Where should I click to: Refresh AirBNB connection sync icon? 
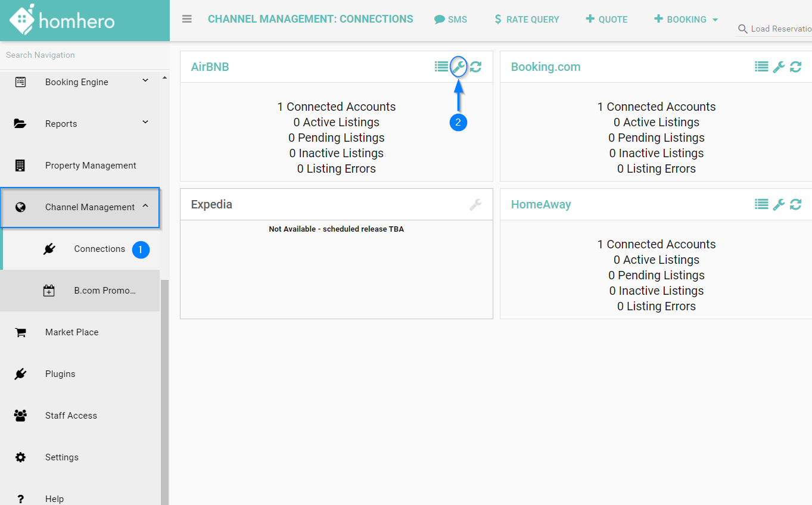(475, 67)
